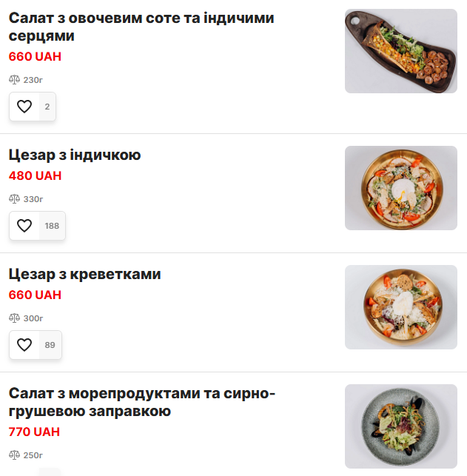
Task: View the turkey Caesar salad photo
Action: [x=400, y=188]
